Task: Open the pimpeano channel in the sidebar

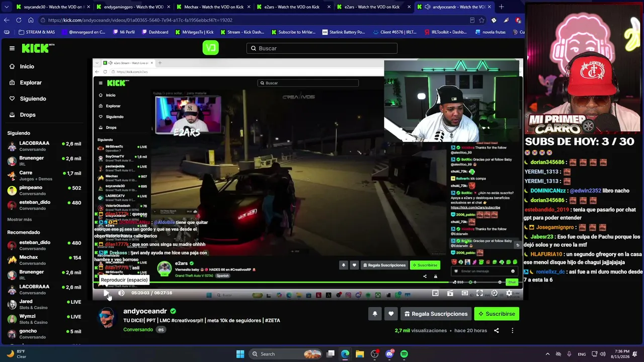Action: 44,190
